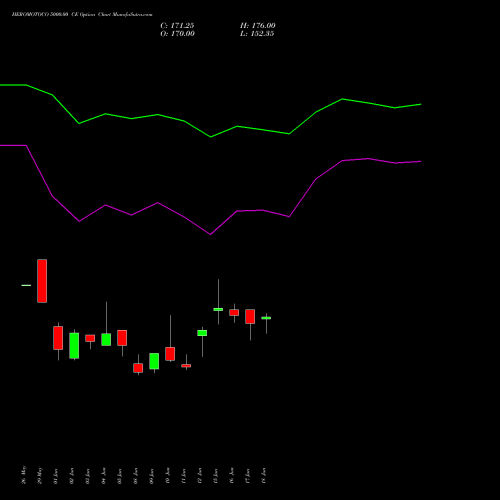Click the 17 Jun date axis label
500x500 pixels.
click(248, 476)
